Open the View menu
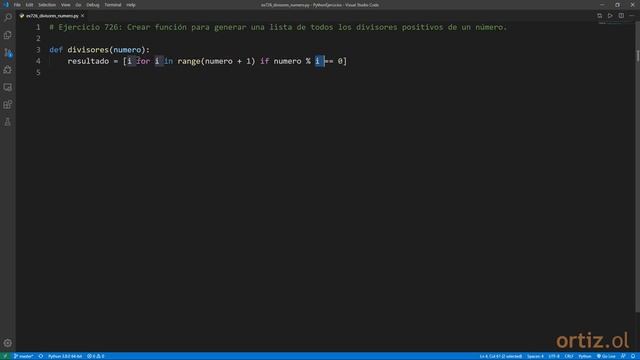 coord(66,5)
